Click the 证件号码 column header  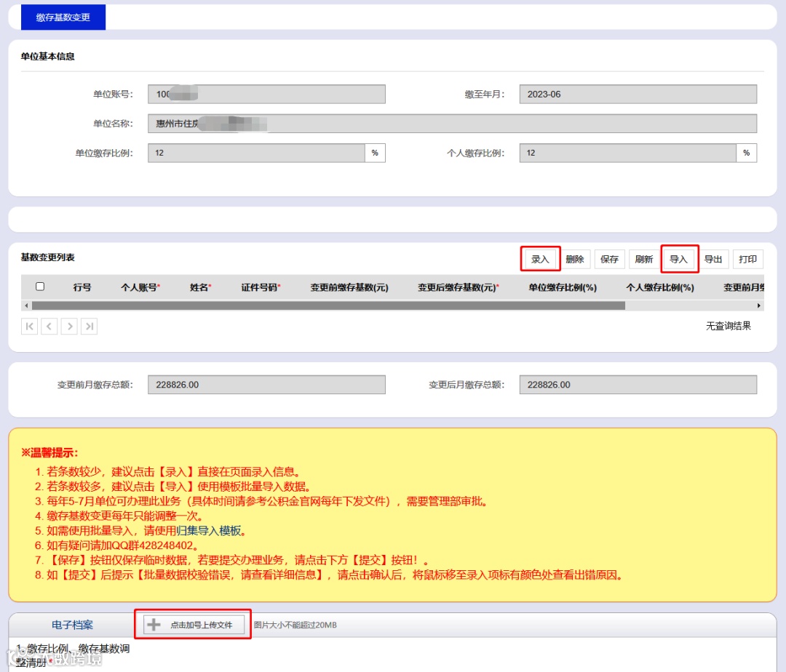[261, 287]
